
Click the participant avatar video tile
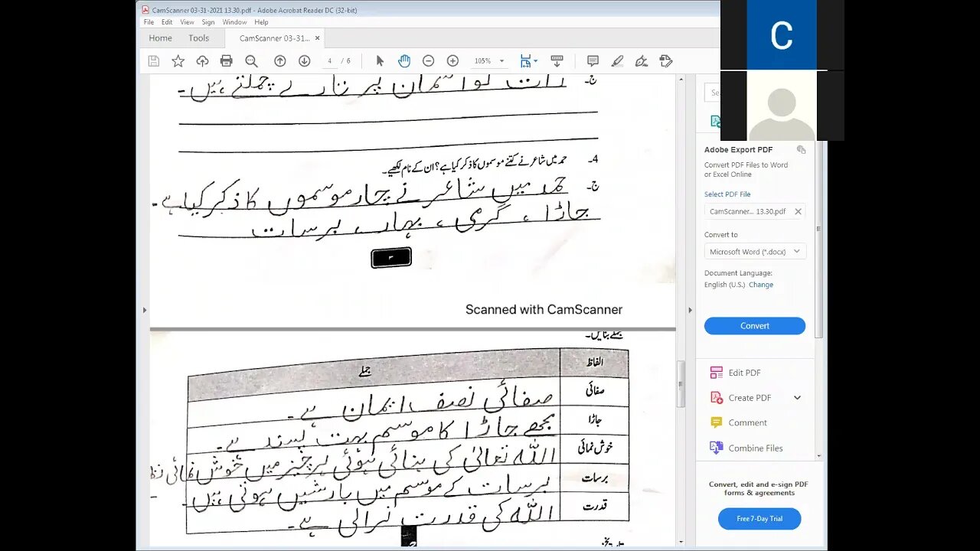pos(782,106)
